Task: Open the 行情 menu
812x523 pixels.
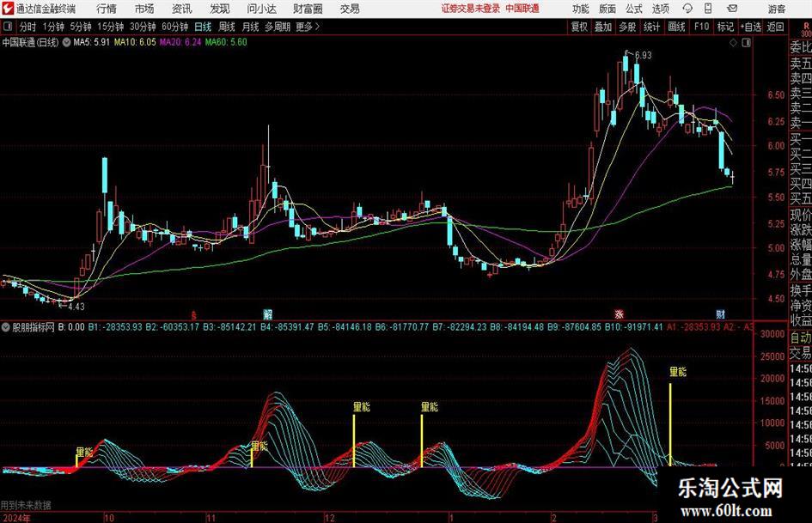Action: click(x=107, y=9)
